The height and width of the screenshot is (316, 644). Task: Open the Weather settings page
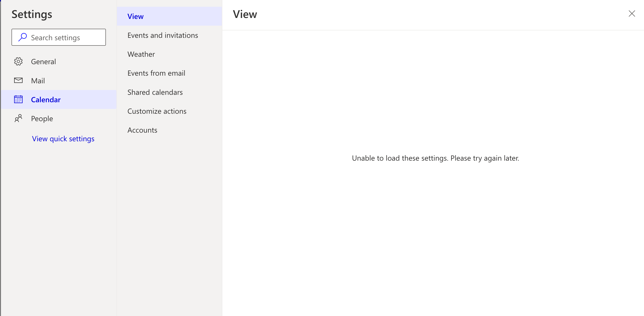[x=141, y=54]
